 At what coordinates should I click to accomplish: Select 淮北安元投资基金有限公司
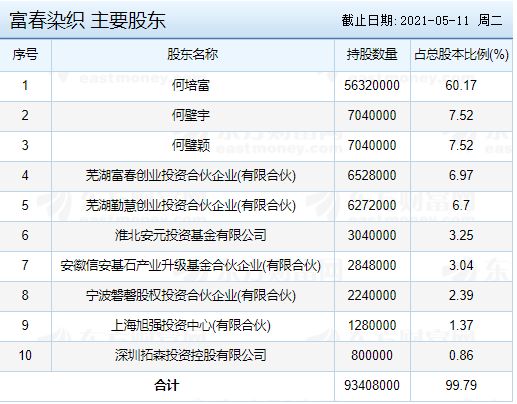pyautogui.click(x=191, y=235)
